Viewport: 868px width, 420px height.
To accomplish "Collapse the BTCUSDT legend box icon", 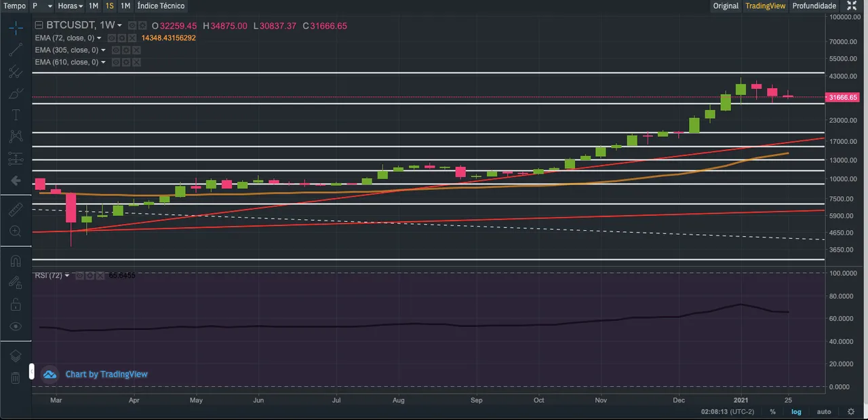I will (39, 26).
